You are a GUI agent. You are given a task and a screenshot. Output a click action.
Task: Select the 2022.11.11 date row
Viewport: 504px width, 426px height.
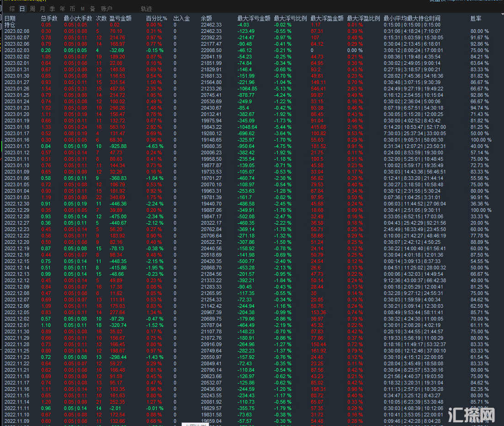point(17,408)
